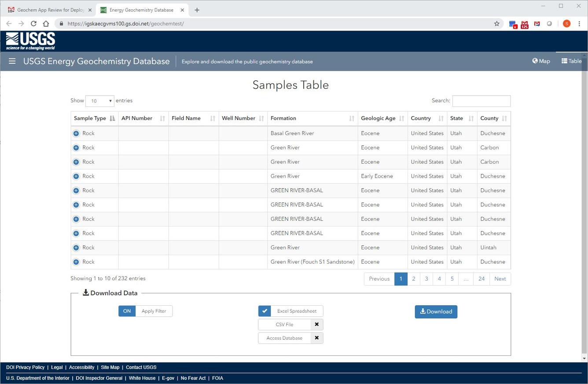Switch to Geochem App Review Gmail tab
The height and width of the screenshot is (384, 588).
[50, 10]
